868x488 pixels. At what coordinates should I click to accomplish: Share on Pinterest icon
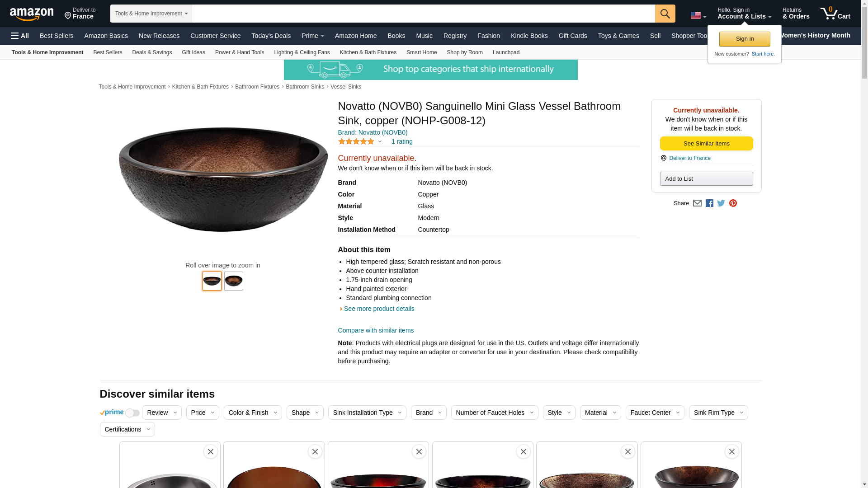click(733, 203)
